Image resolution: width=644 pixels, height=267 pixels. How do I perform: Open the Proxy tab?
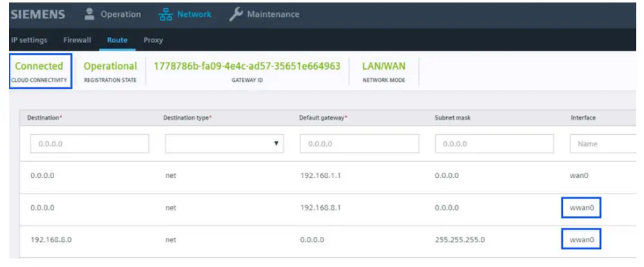[153, 40]
